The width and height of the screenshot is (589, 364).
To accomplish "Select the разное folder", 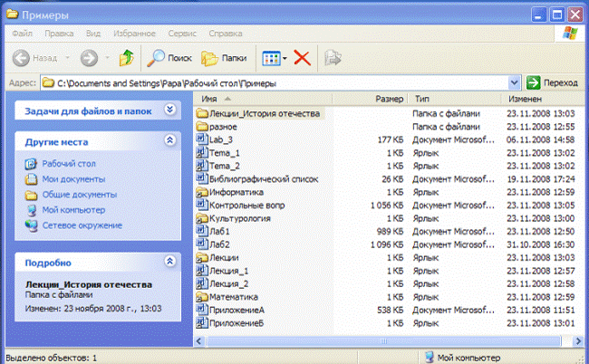I will pyautogui.click(x=217, y=127).
